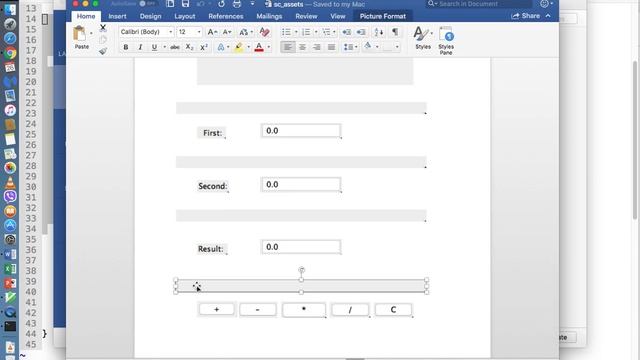Image resolution: width=640 pixels, height=360 pixels.
Task: Increase font size with the large A
Action: point(211,32)
